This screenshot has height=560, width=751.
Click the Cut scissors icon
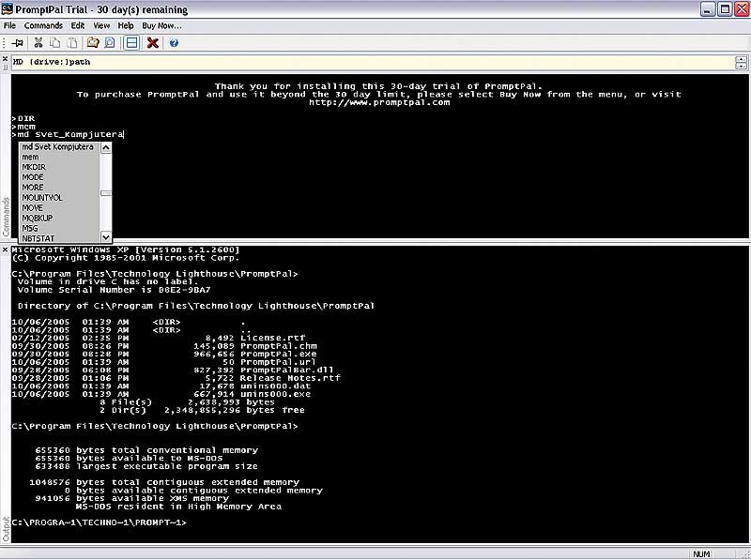(x=38, y=43)
